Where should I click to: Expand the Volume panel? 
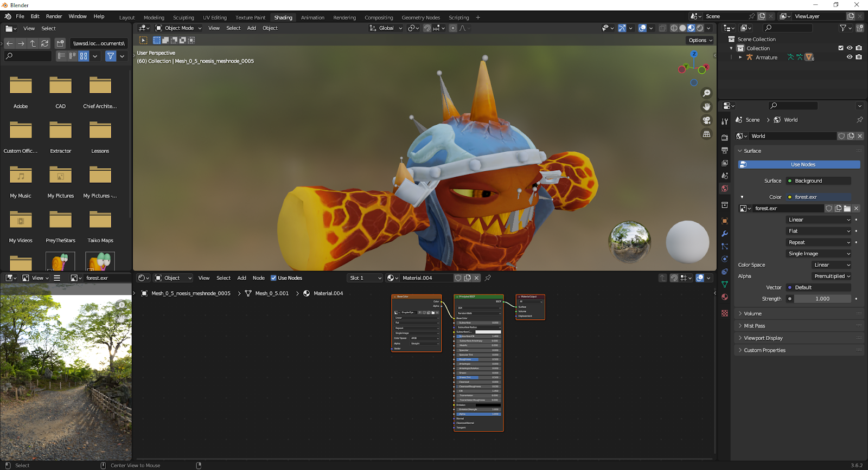pyautogui.click(x=800, y=313)
